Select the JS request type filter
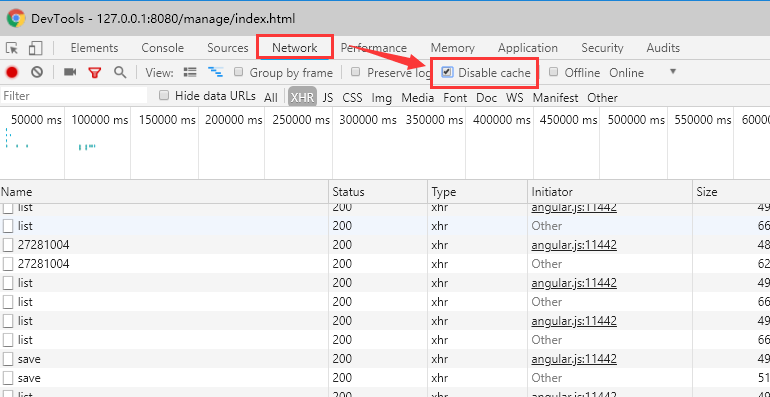 tap(328, 98)
